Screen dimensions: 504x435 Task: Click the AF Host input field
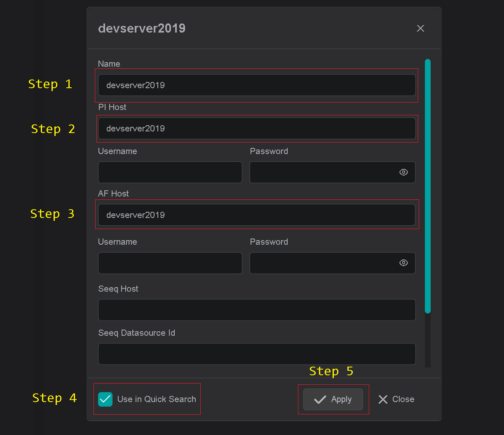(257, 215)
